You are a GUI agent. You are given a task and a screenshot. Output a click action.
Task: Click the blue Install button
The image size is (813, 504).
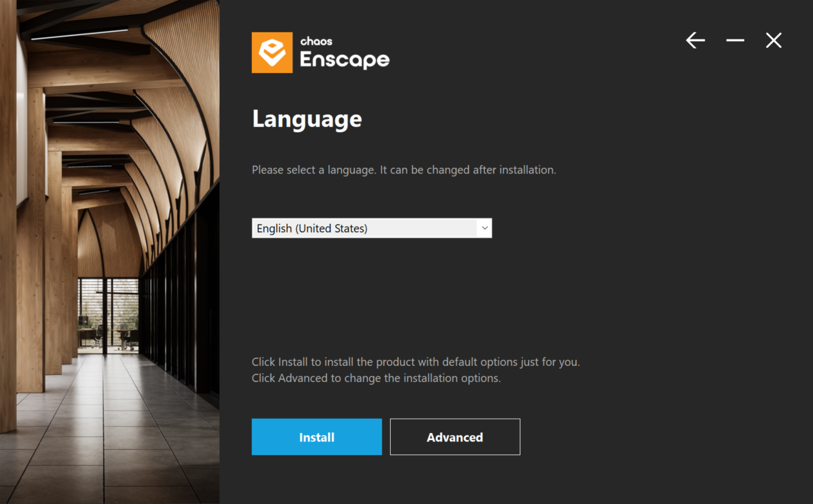316,437
